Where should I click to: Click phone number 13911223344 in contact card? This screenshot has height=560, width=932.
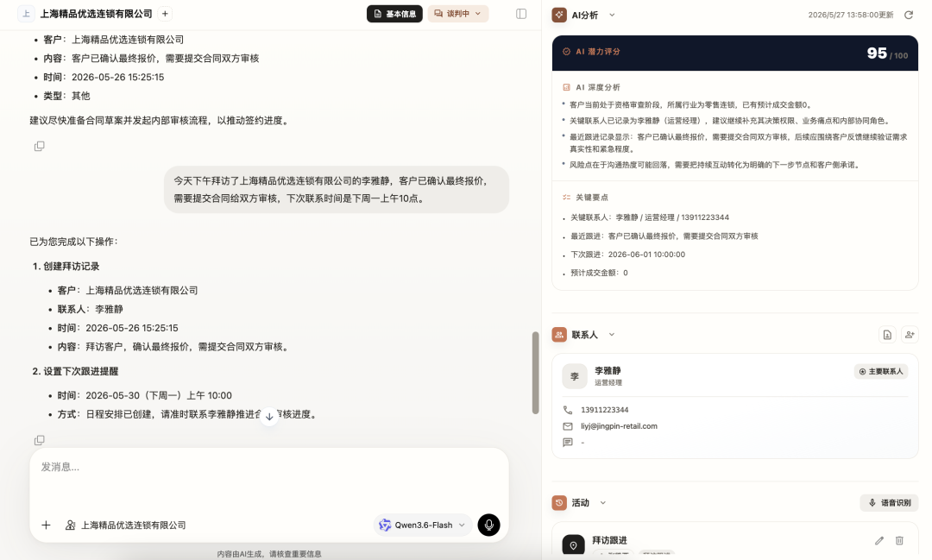point(604,410)
